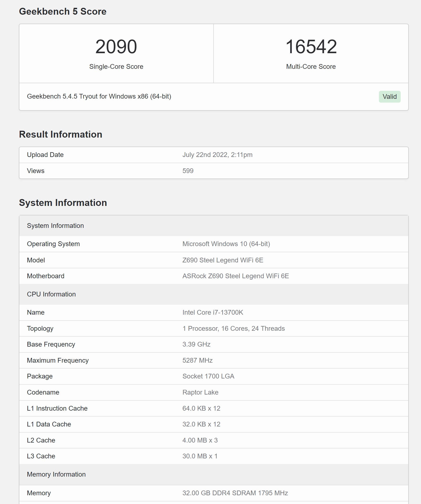This screenshot has height=504, width=421.
Task: Click the 1 Processor, 16 Cores, 24 Threads value
Action: (234, 329)
